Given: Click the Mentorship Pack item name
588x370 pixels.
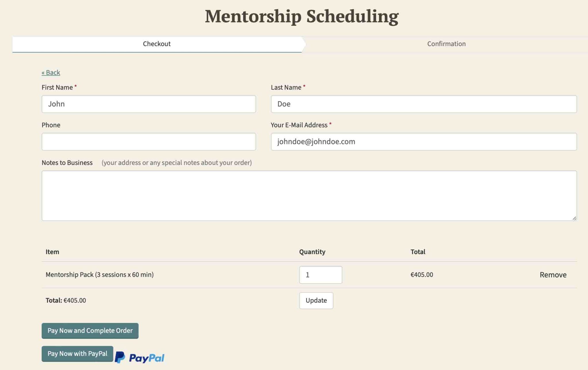Looking at the screenshot, I should (x=99, y=275).
